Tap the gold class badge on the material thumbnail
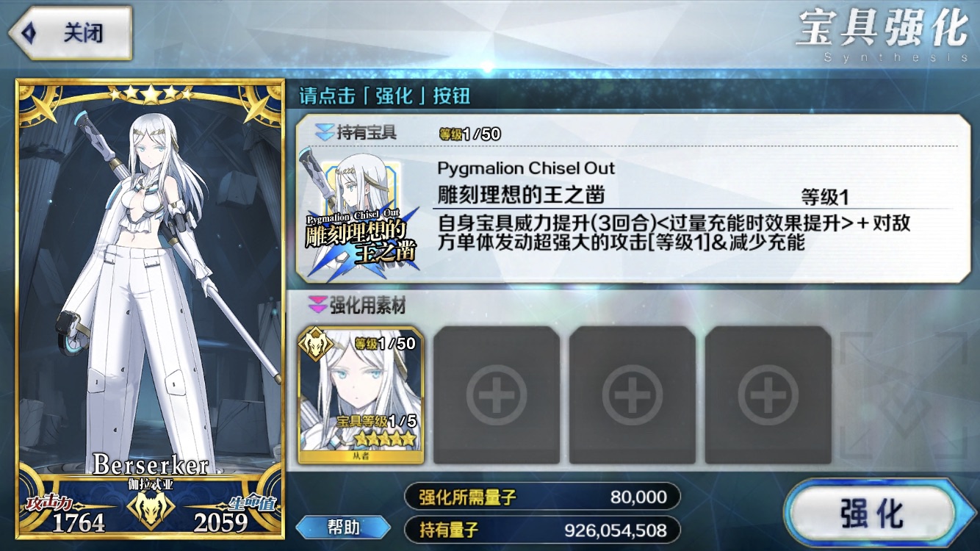The image size is (980, 551). 314,344
